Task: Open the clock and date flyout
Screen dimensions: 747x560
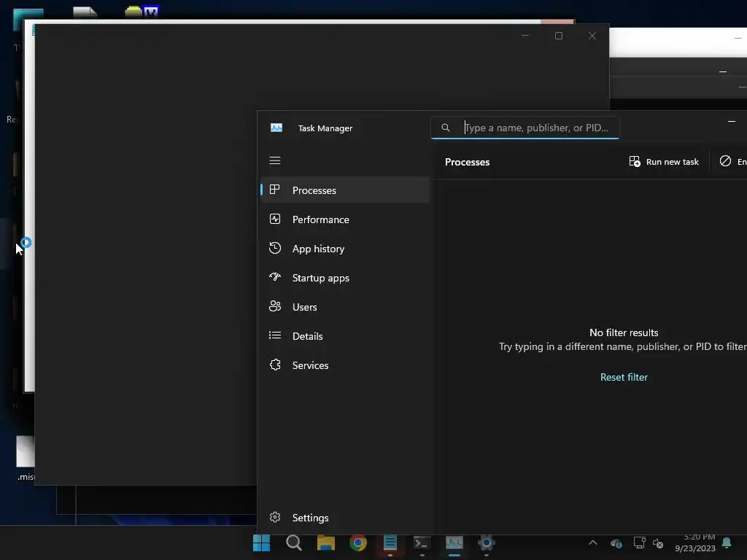Action: coord(695,542)
